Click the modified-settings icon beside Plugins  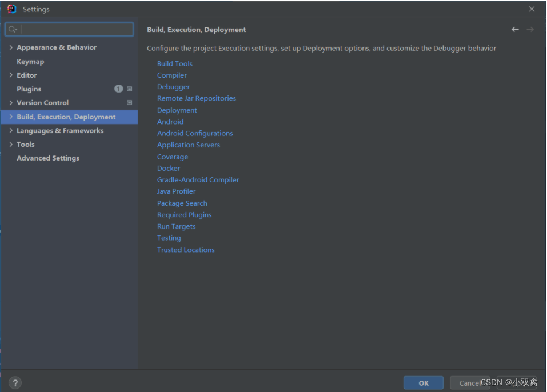[129, 89]
